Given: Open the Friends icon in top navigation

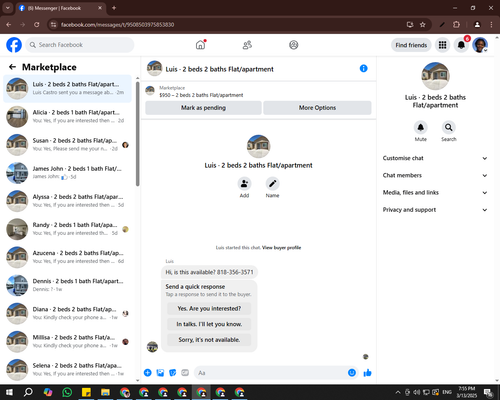Looking at the screenshot, I should click(247, 45).
